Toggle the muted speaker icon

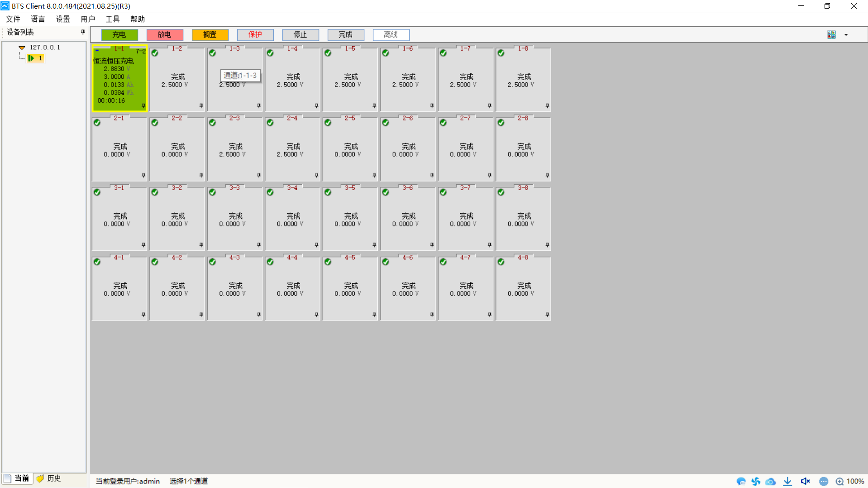[805, 481]
